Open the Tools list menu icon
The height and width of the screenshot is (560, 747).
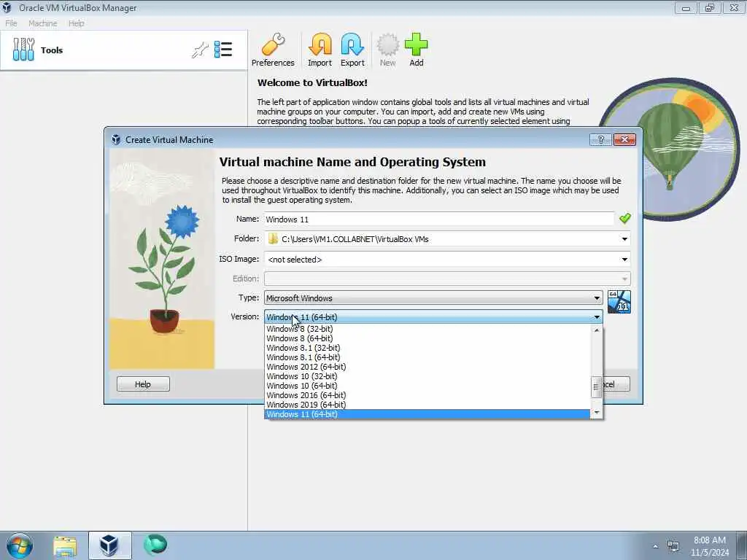pos(223,50)
